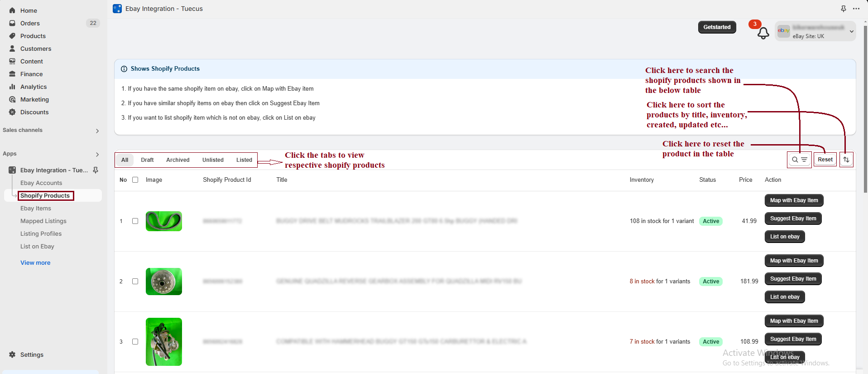The width and height of the screenshot is (868, 374).
Task: Click Map with Ebay Item for row 3
Action: (x=794, y=321)
